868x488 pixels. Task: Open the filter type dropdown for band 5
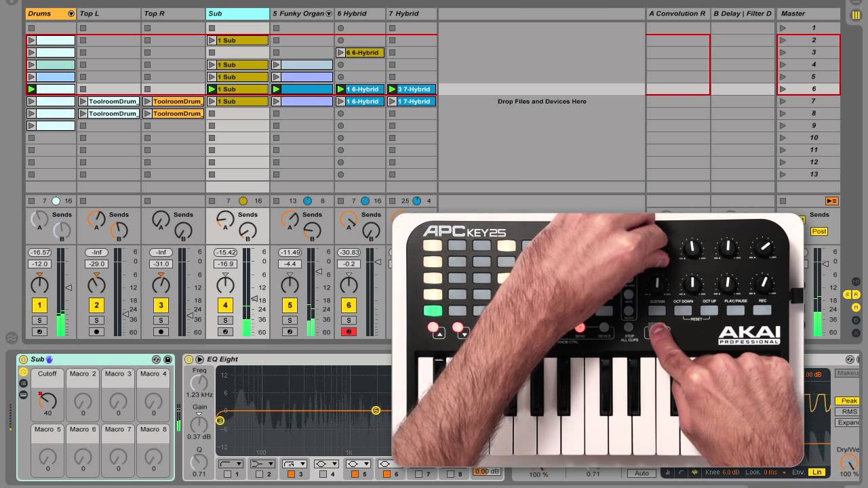click(x=358, y=464)
